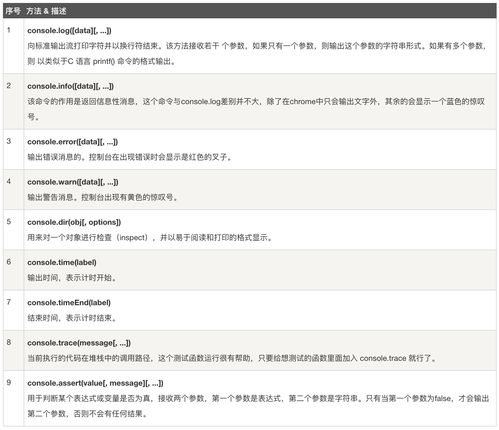This screenshot has width=499, height=430.
Task: Click the description starting 向标准输出流打印字符
Action: pos(257,54)
